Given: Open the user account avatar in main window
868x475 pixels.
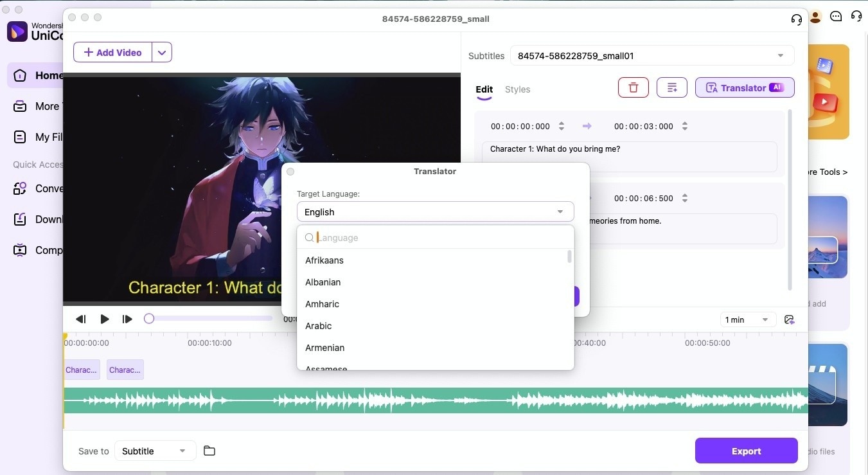Looking at the screenshot, I should [x=815, y=17].
